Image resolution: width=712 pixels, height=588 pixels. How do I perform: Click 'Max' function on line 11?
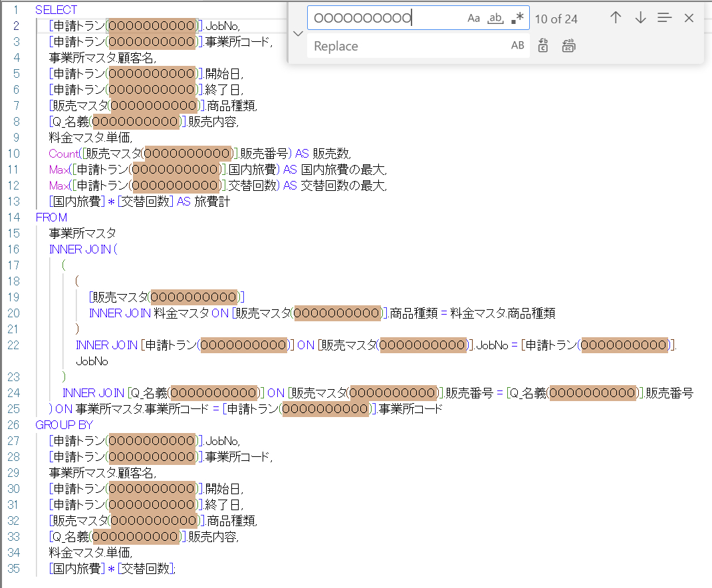point(59,170)
